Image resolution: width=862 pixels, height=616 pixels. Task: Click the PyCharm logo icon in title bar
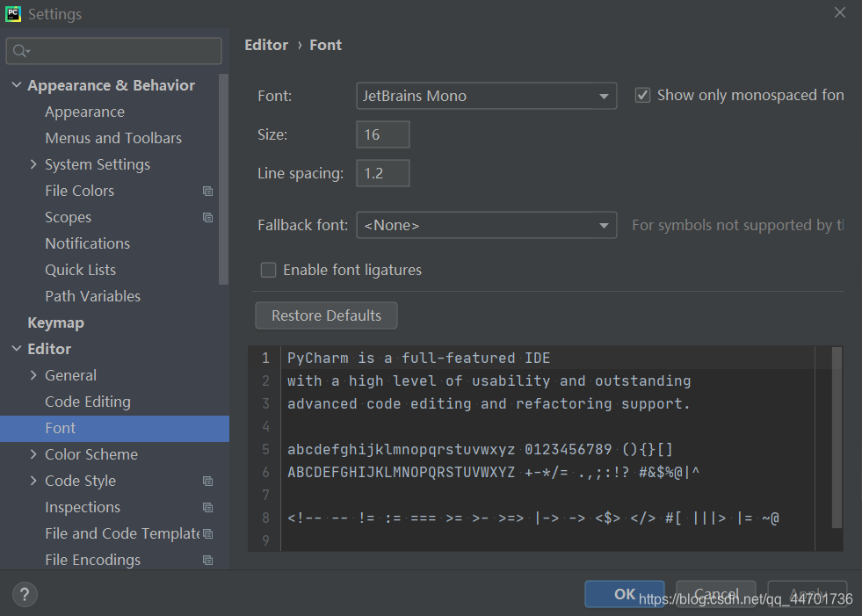[x=13, y=14]
